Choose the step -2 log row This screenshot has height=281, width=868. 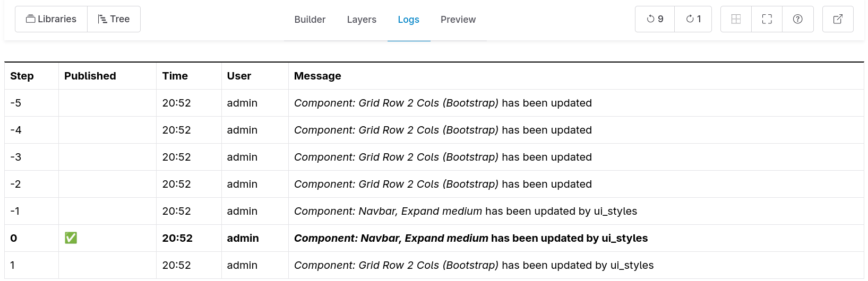[x=443, y=184]
